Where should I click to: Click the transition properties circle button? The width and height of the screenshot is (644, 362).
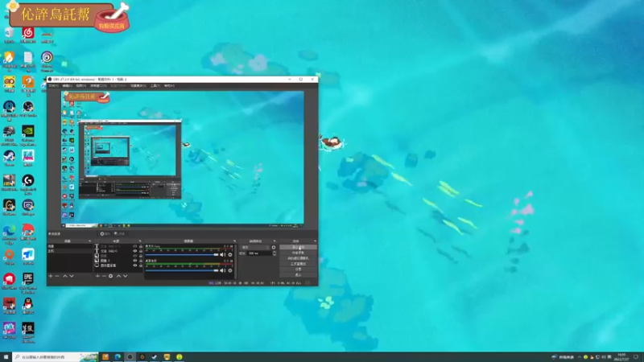tap(274, 247)
